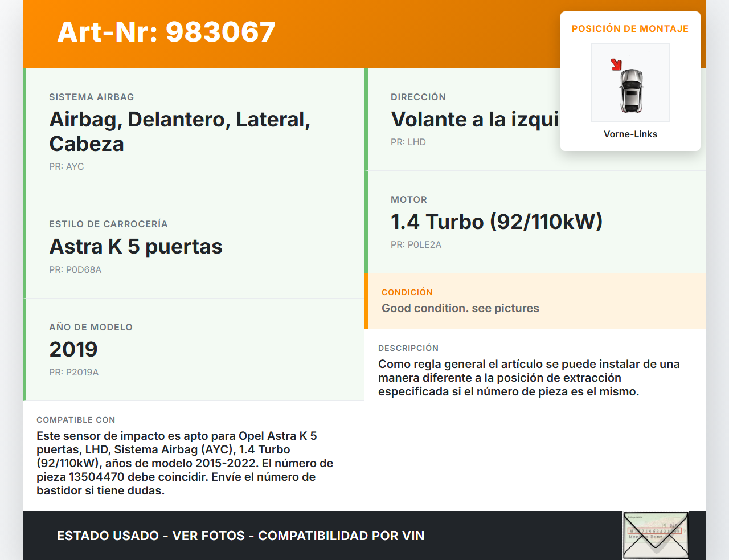Select the PR: P2019A code
The image size is (729, 560).
pyautogui.click(x=74, y=372)
